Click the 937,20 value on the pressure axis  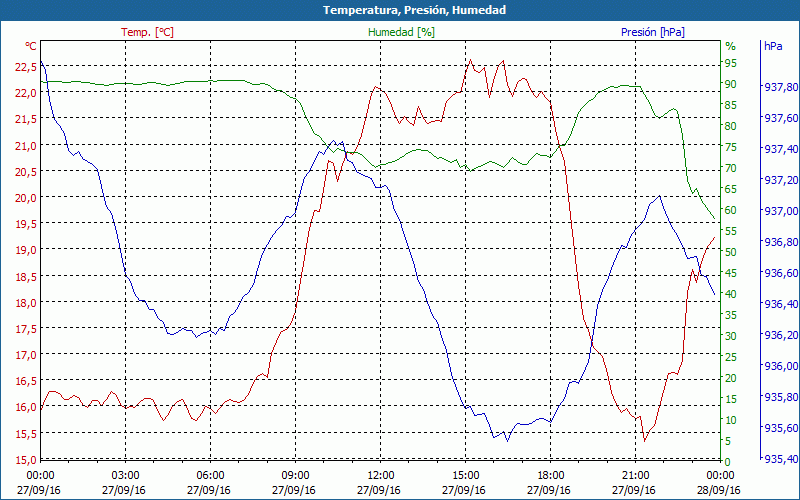pos(781,180)
